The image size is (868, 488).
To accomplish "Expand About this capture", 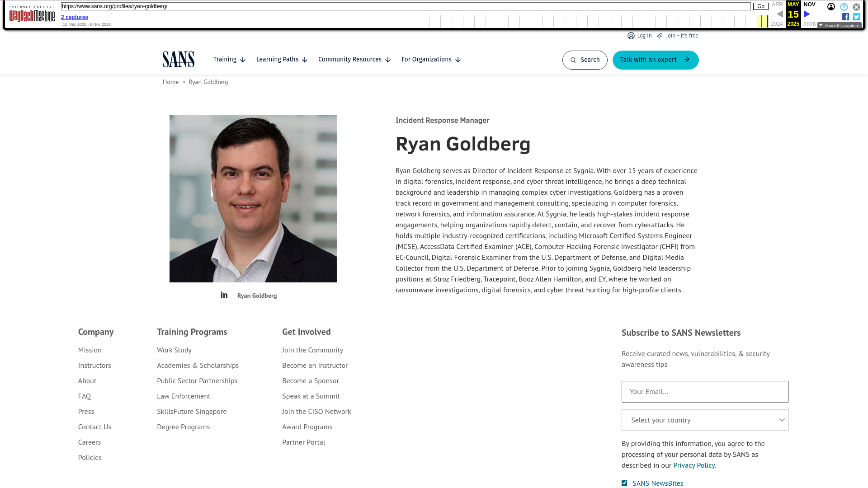I will 839,25.
